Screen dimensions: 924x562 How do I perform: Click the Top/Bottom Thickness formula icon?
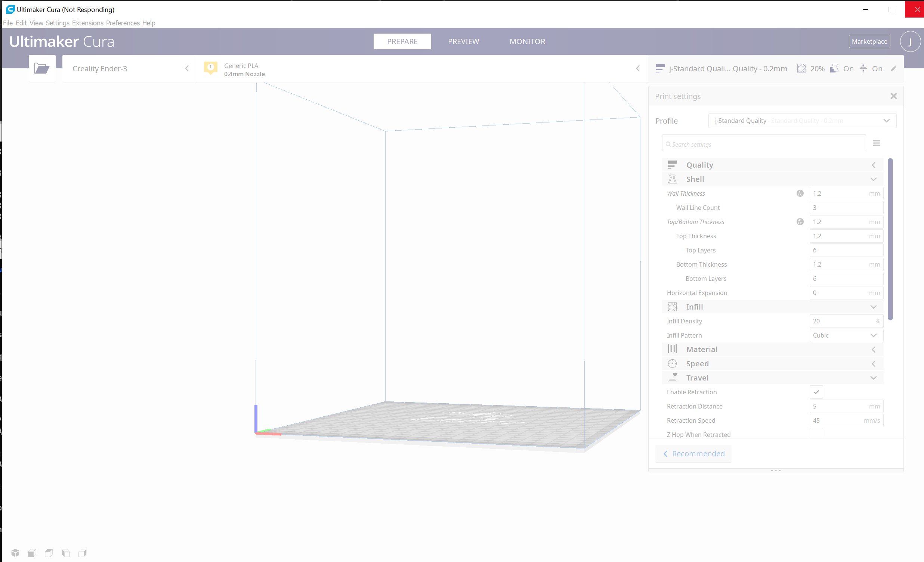point(800,222)
